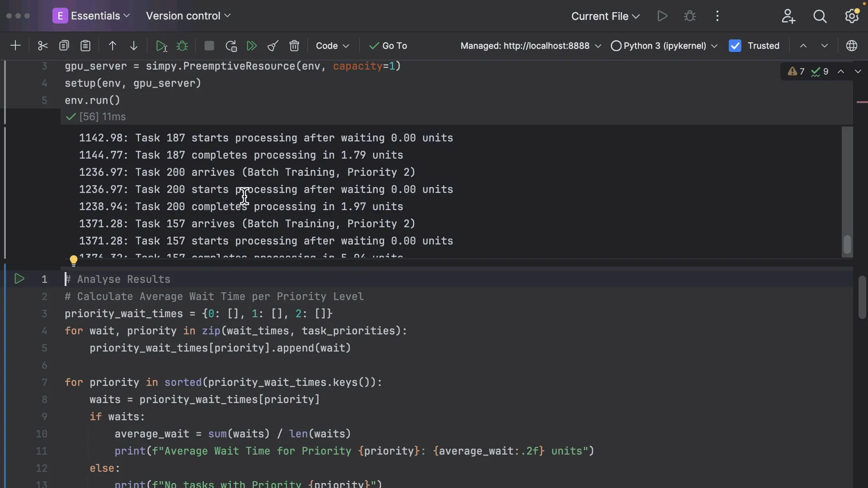This screenshot has width=868, height=488.
Task: Restart kernel icon
Action: tap(231, 46)
